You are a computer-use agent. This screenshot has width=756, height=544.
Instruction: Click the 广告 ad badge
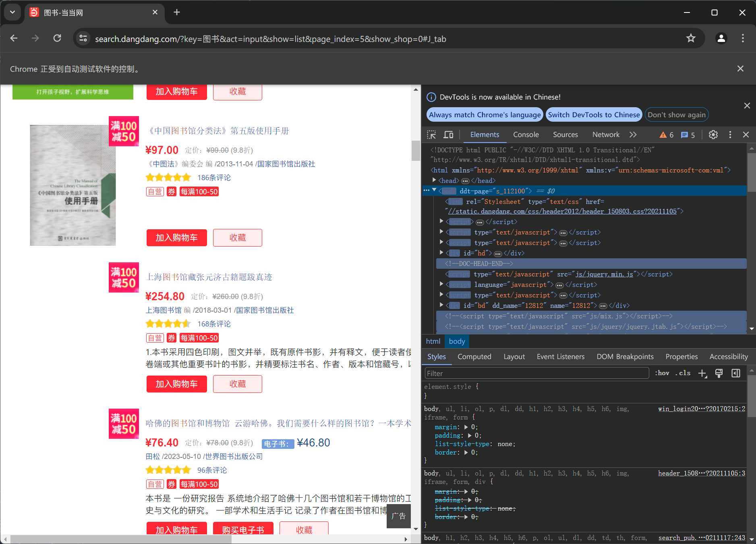399,516
